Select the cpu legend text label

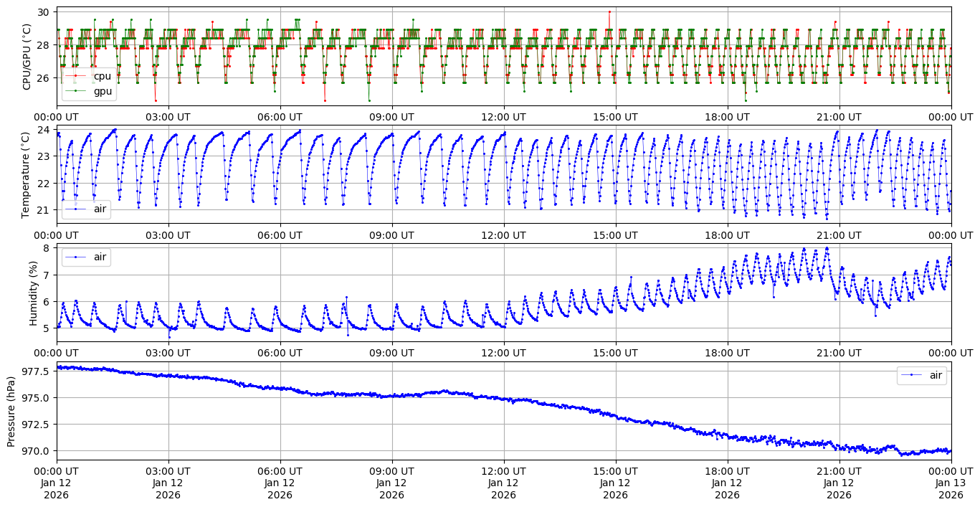click(103, 76)
